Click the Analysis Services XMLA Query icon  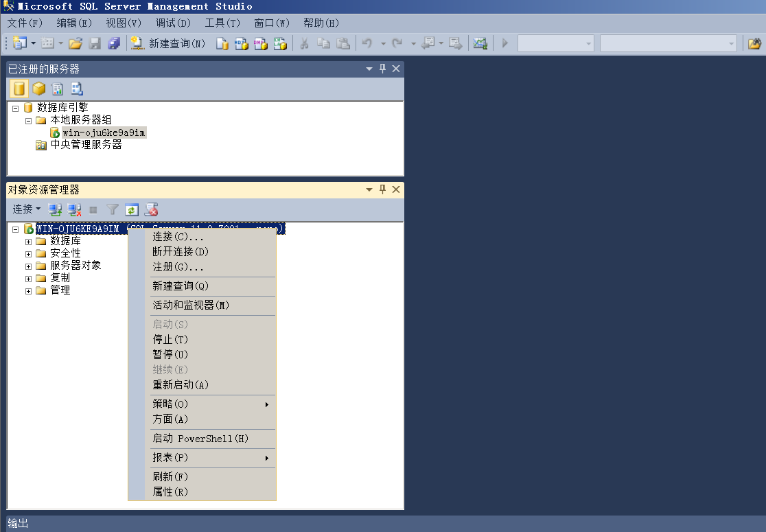280,43
